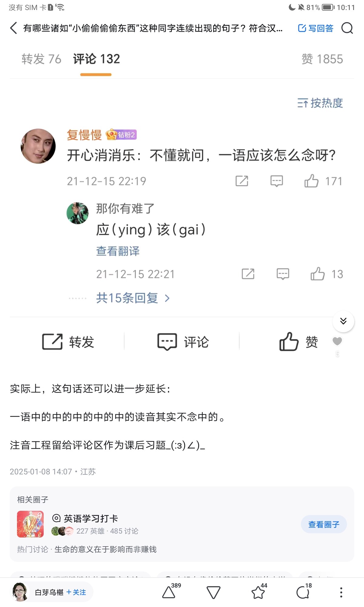Tap 查看翻译 link under reply
The image size is (364, 607).
[x=118, y=251]
